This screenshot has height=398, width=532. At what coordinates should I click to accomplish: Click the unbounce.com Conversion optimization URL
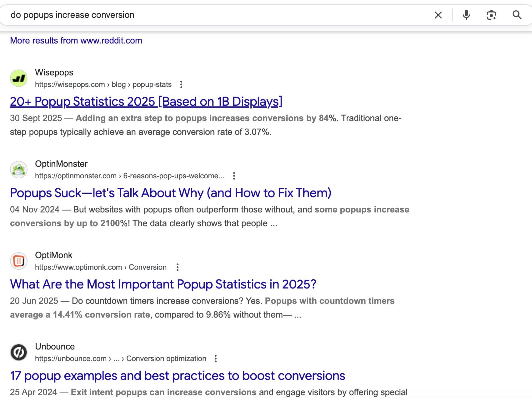121,359
